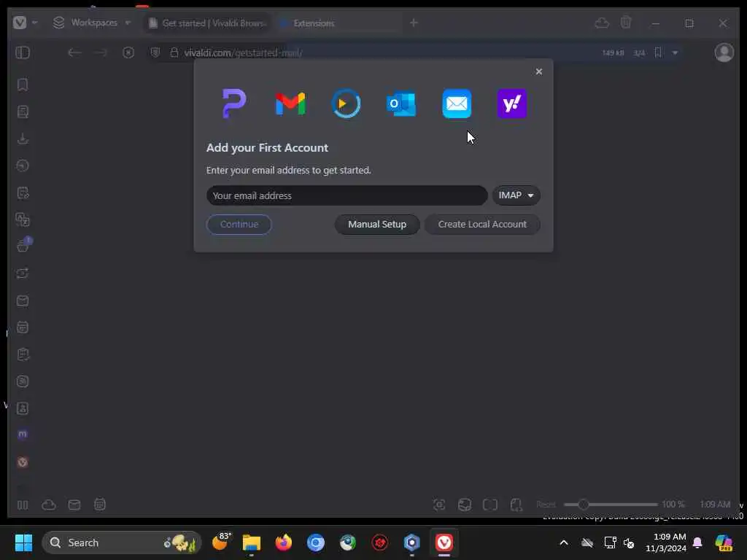
Task: Toggle panel via status bar icon
Action: [23, 505]
